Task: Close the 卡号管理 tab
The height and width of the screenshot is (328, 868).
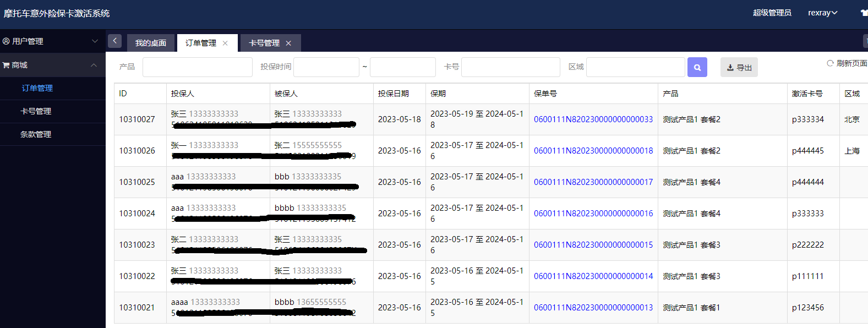Action: point(288,43)
